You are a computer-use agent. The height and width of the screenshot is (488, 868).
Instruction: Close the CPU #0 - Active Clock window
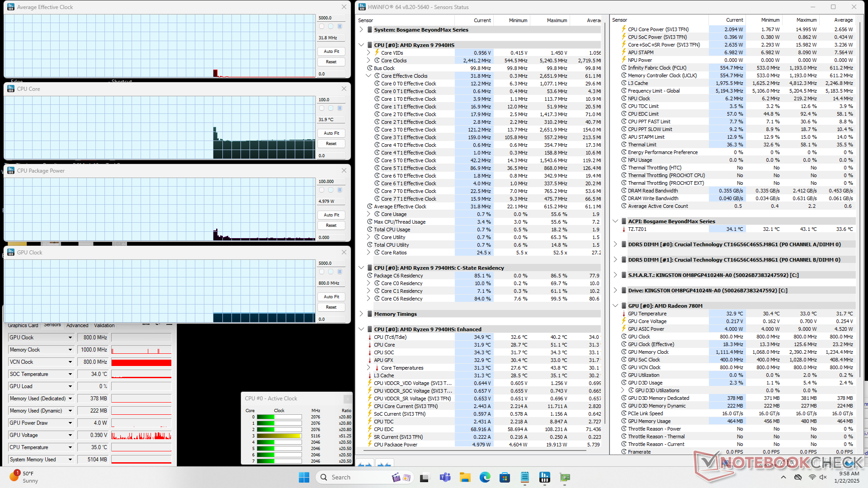point(348,399)
